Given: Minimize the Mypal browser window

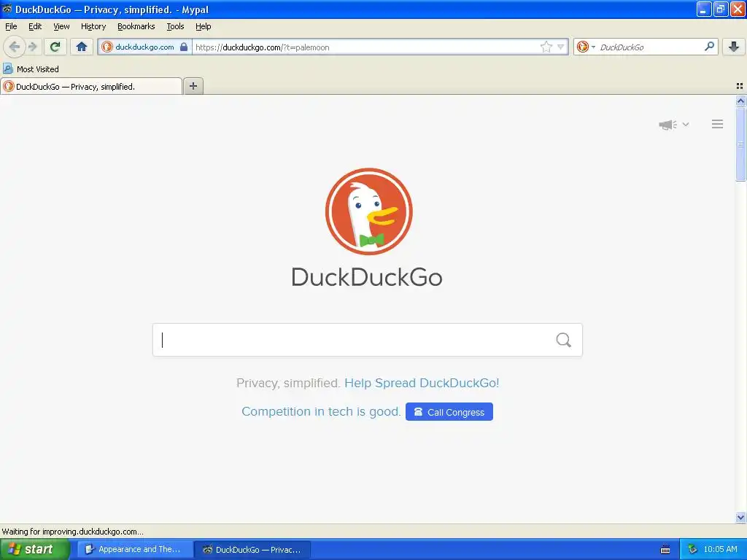Looking at the screenshot, I should (704, 9).
